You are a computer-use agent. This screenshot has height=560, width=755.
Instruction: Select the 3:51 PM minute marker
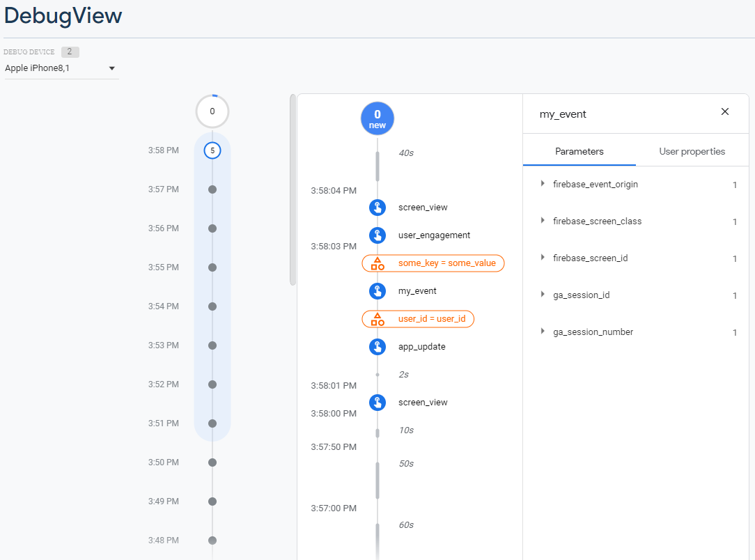[x=212, y=423]
